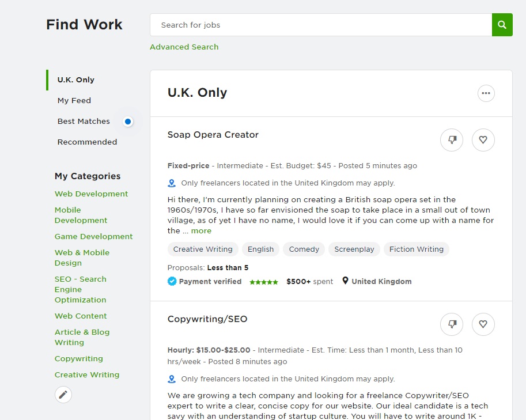Open the three-dot menu for U.K. Only
Screen dimensions: 526x420
[486, 93]
